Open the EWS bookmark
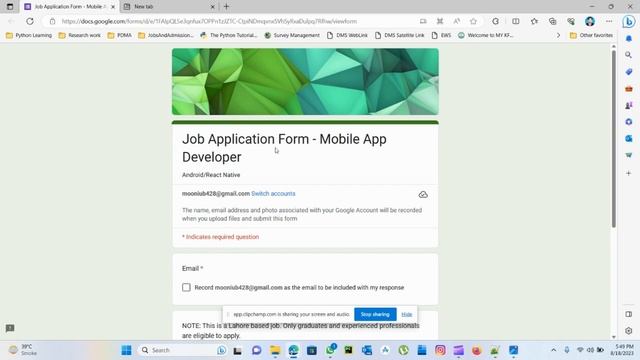Viewport: 640px width, 360px height. [x=441, y=36]
